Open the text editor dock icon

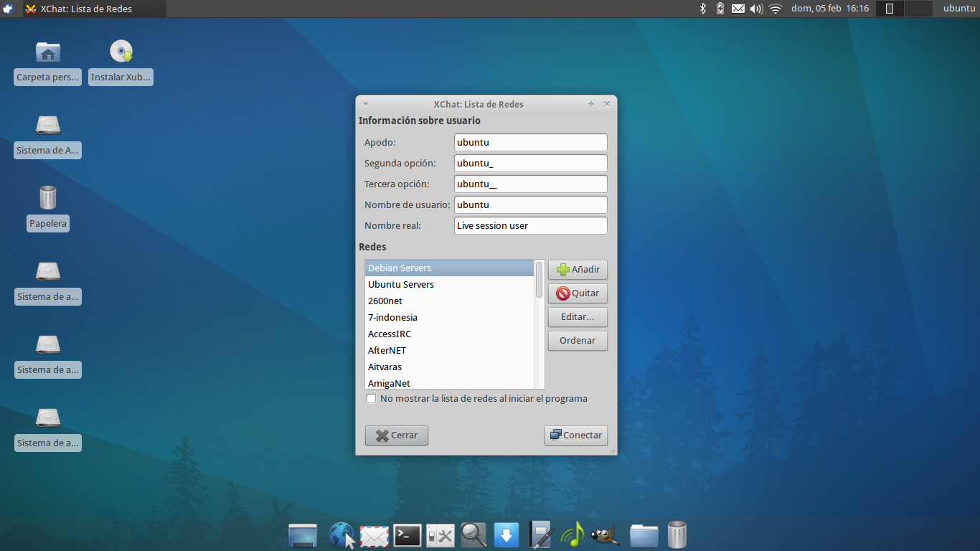[540, 534]
